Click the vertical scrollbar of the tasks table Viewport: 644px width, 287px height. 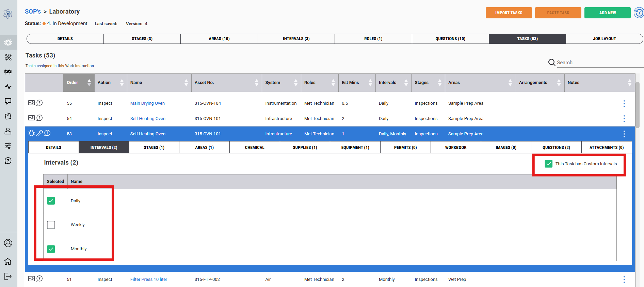click(x=638, y=105)
